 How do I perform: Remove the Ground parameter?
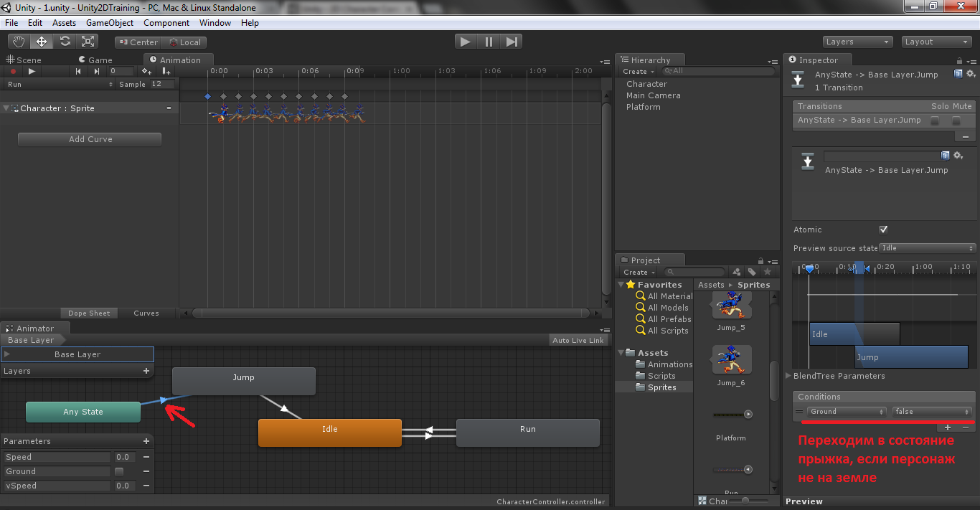coord(146,471)
